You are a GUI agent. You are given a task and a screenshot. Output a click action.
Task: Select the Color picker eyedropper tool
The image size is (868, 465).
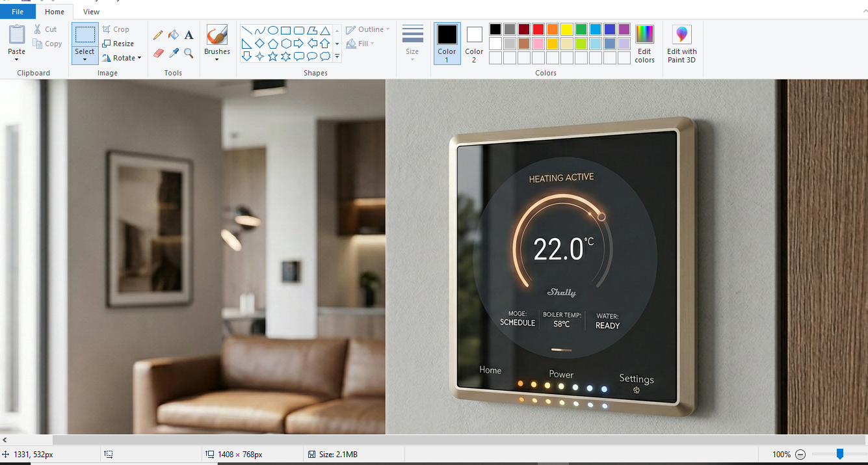tap(174, 53)
